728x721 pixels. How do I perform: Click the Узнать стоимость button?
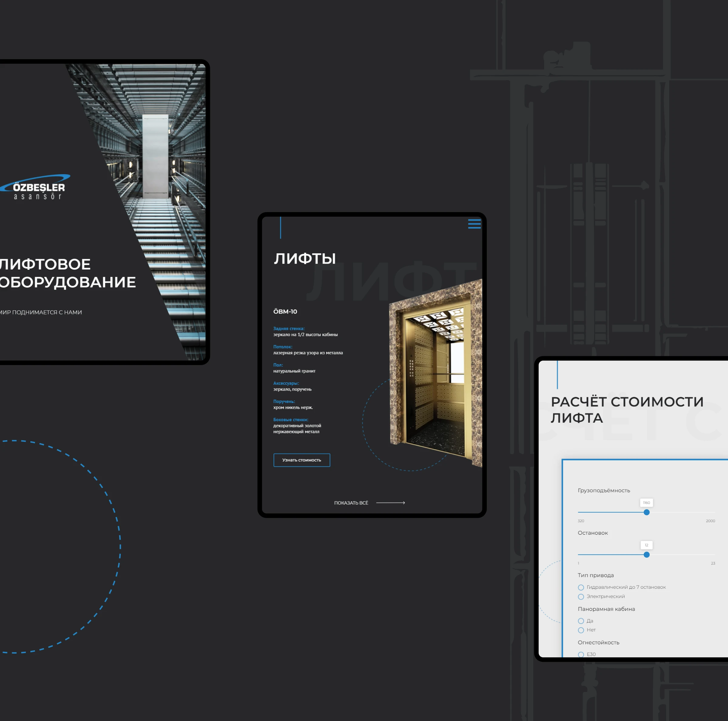pos(302,460)
